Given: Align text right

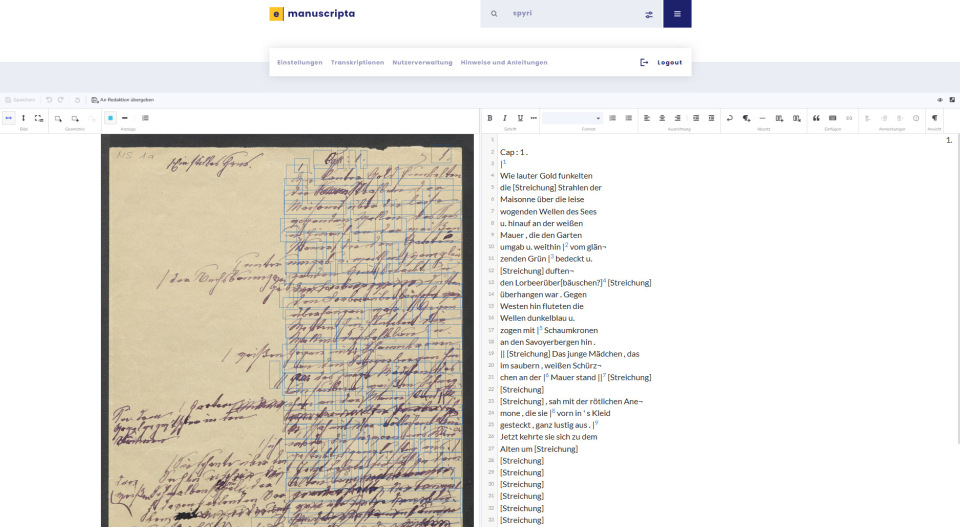Looking at the screenshot, I should click(677, 118).
